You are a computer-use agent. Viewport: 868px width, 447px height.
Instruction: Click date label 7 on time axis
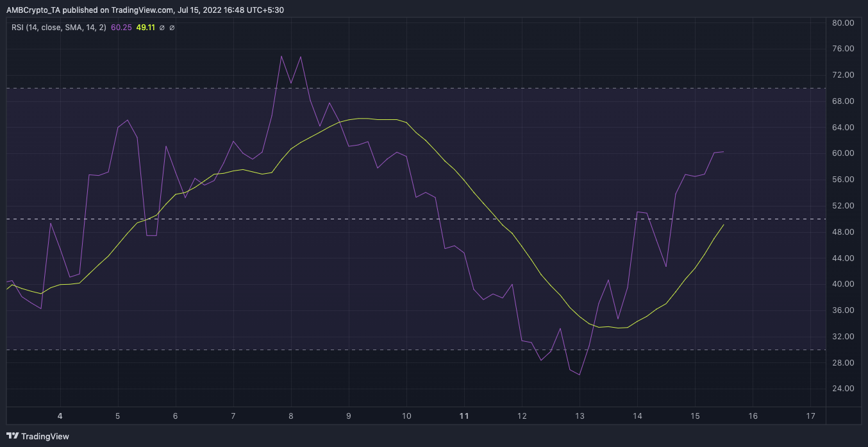point(233,416)
